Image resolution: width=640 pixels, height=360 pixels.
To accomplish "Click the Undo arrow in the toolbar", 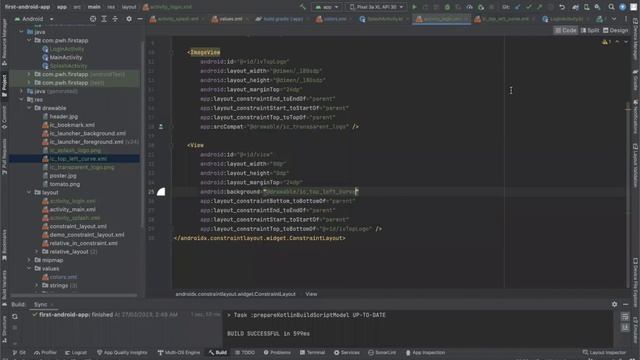I will click(x=562, y=7).
